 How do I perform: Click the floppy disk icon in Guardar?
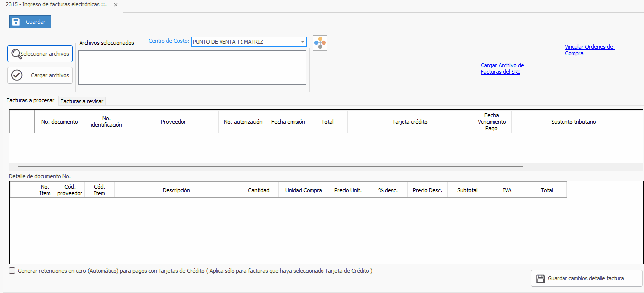[x=16, y=22]
